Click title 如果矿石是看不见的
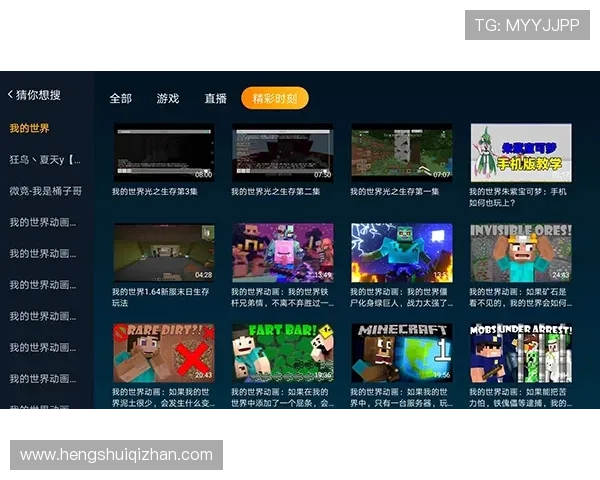The width and height of the screenshot is (600, 480). [521, 297]
